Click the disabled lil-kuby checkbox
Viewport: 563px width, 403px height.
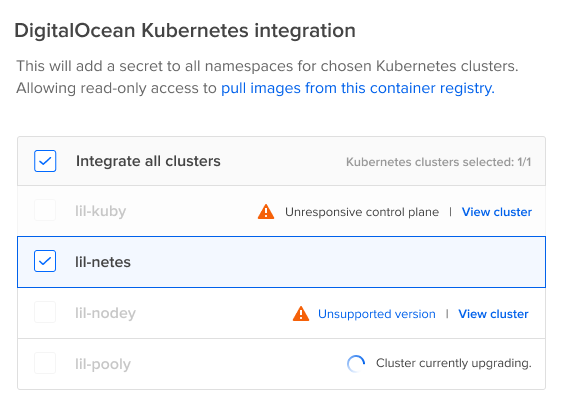pos(45,210)
